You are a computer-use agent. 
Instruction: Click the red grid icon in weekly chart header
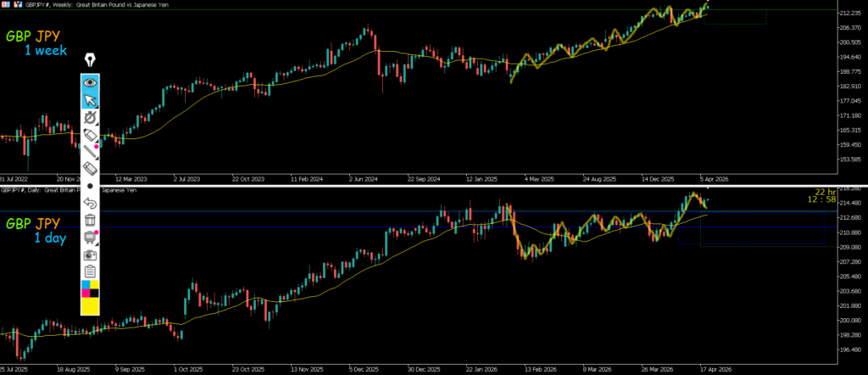coord(5,3)
